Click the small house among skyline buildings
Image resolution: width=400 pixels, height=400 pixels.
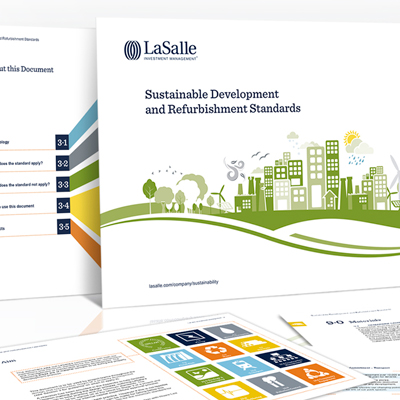point(331,199)
